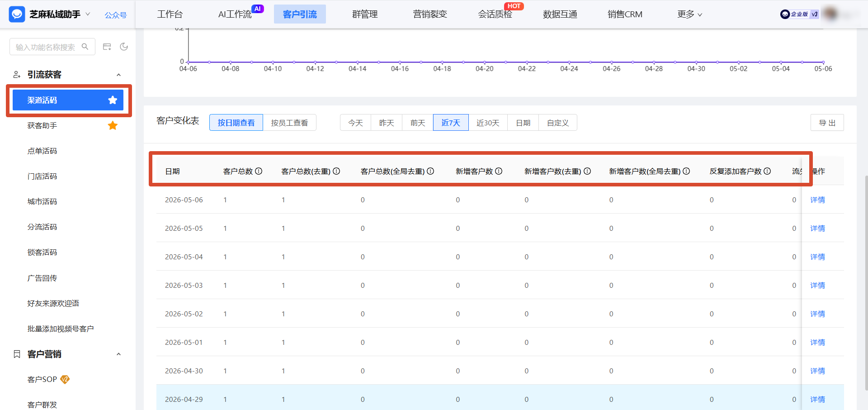This screenshot has height=410, width=868.
Task: Choose the 今天 date filter
Action: (x=355, y=123)
